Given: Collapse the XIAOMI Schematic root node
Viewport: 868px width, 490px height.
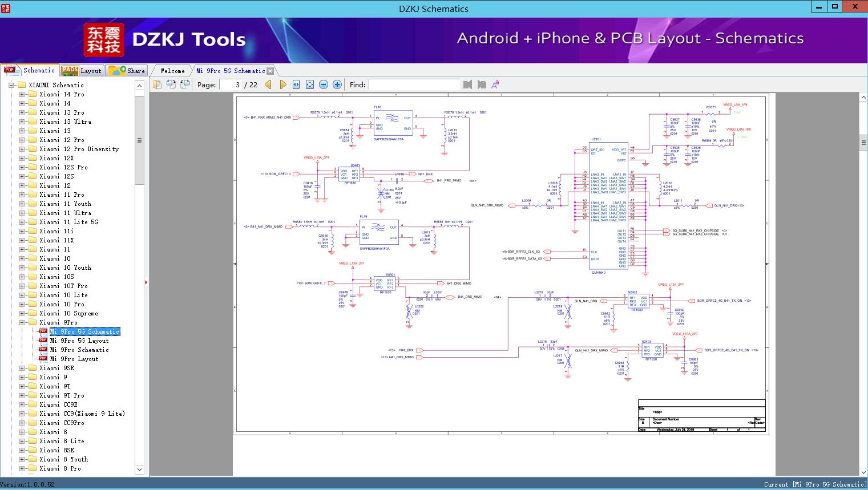Looking at the screenshot, I should click(x=11, y=85).
